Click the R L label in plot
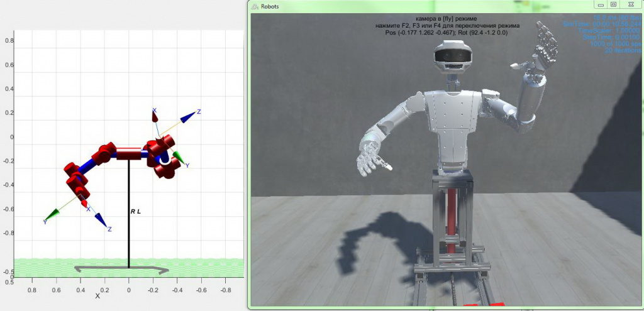This screenshot has width=644, height=311. pyautogui.click(x=136, y=212)
